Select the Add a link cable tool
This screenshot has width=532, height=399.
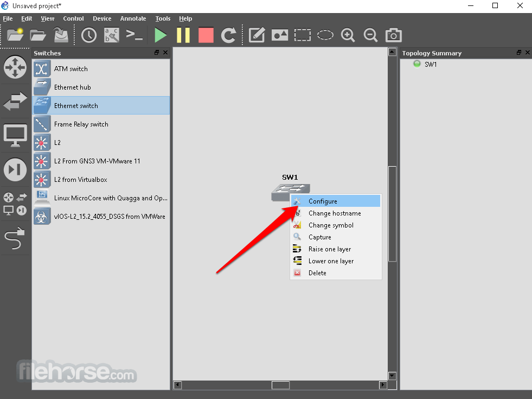pyautogui.click(x=15, y=238)
